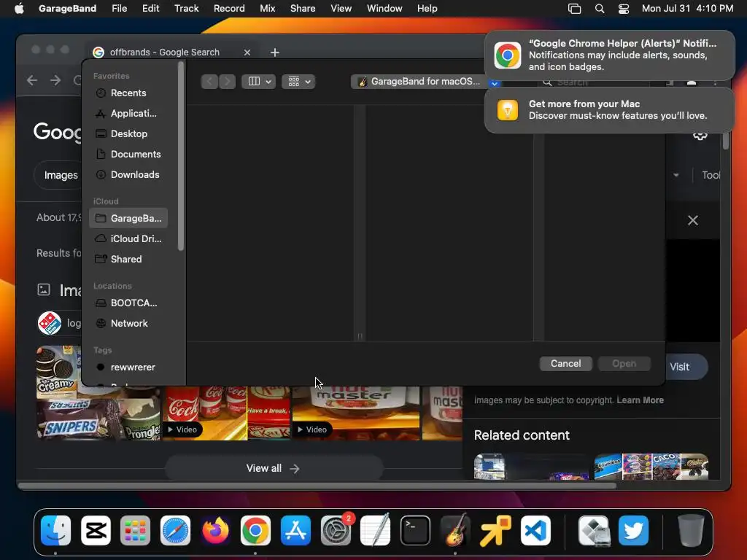747x560 pixels.
Task: Open Finder from the Dock
Action: click(55, 530)
